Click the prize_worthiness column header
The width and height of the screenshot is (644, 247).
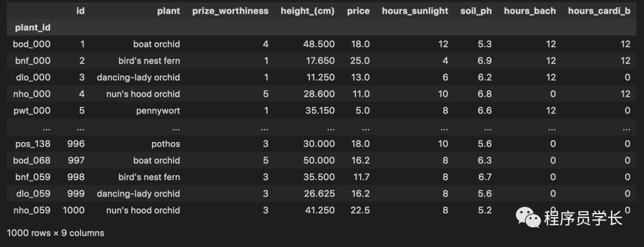pos(230,11)
